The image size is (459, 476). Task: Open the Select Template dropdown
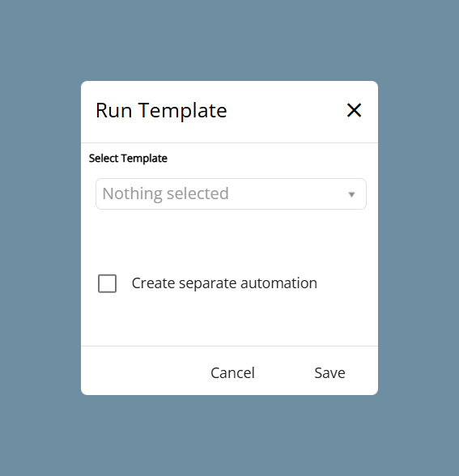click(231, 193)
